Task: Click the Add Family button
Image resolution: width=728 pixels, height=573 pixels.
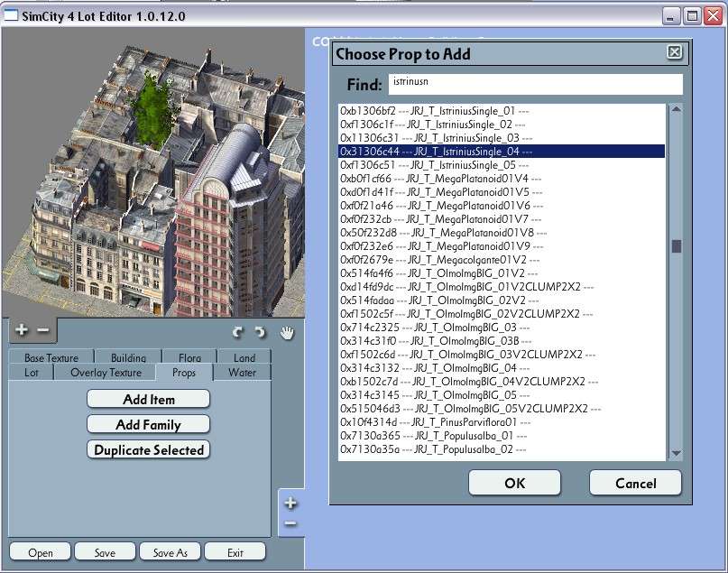Action: click(x=149, y=424)
